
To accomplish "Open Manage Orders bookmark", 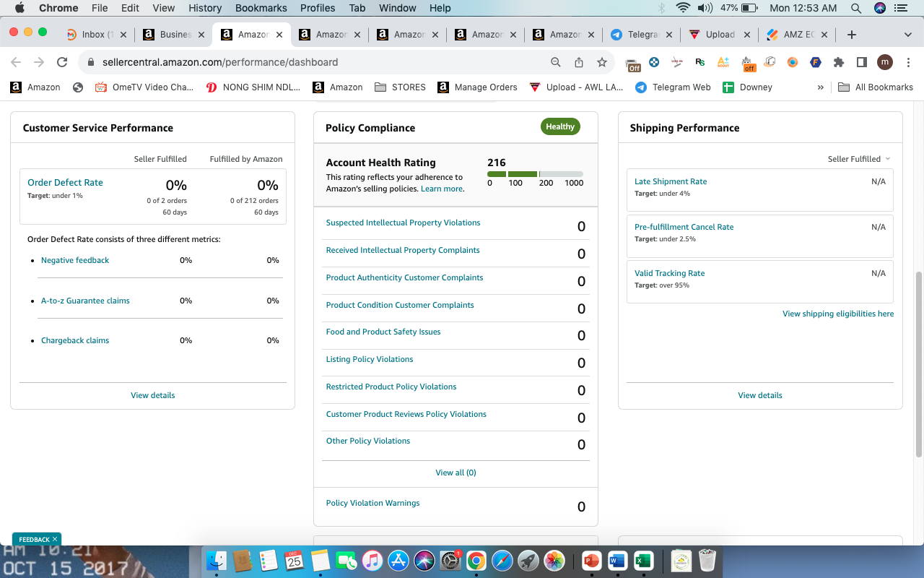I will click(477, 87).
